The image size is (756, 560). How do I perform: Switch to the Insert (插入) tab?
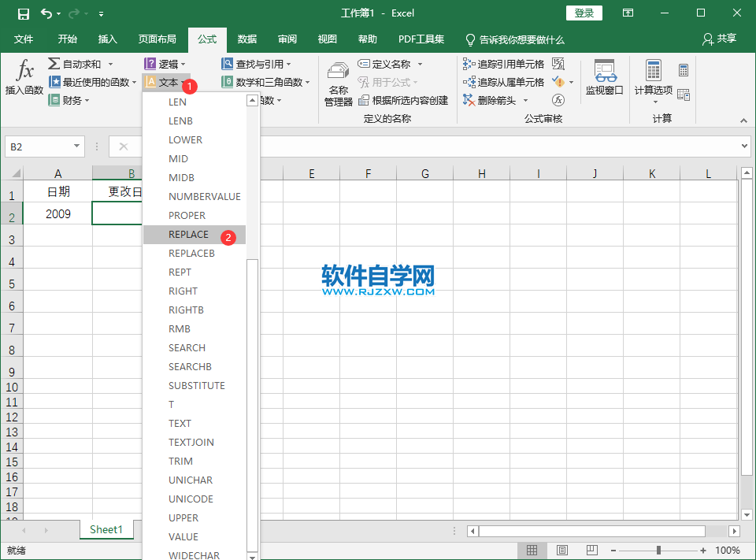[108, 39]
